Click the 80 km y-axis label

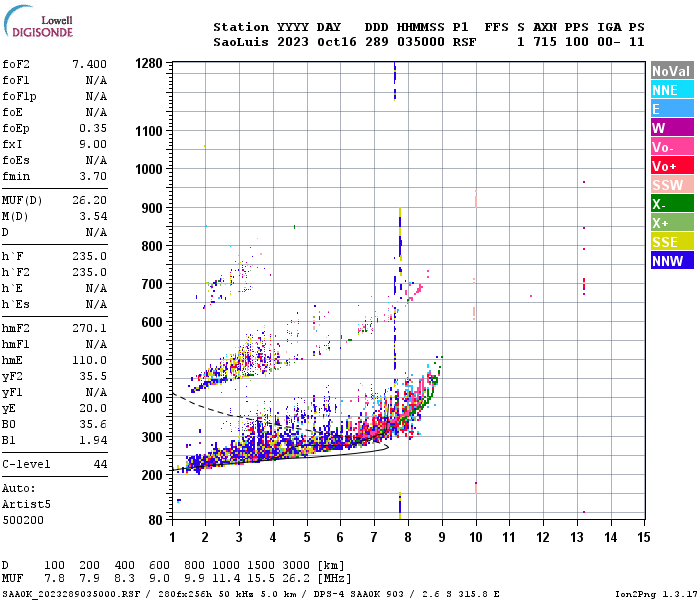pos(155,520)
